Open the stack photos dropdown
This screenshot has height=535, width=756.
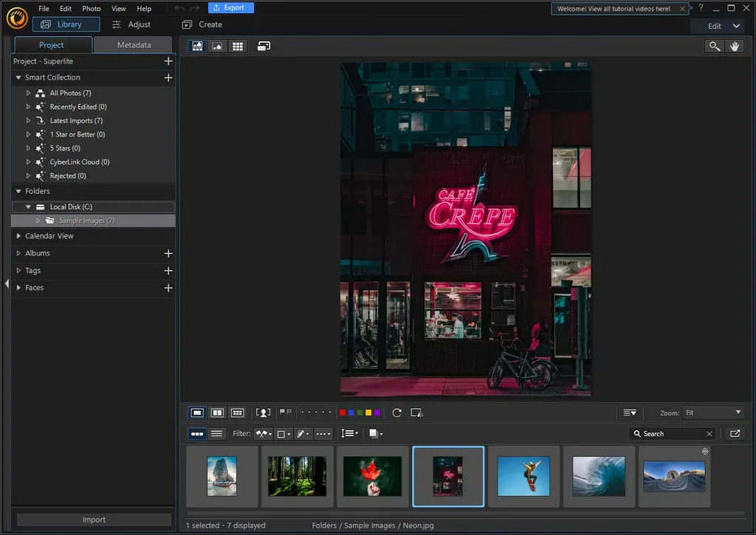point(376,434)
